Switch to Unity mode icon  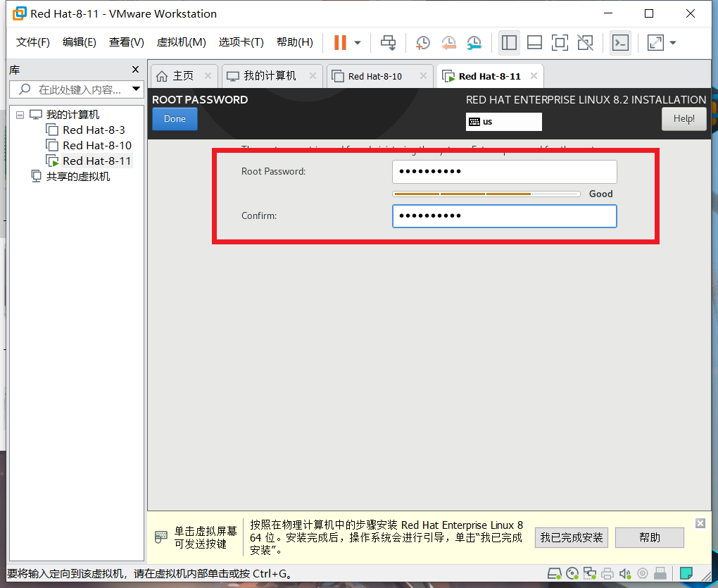pos(585,42)
